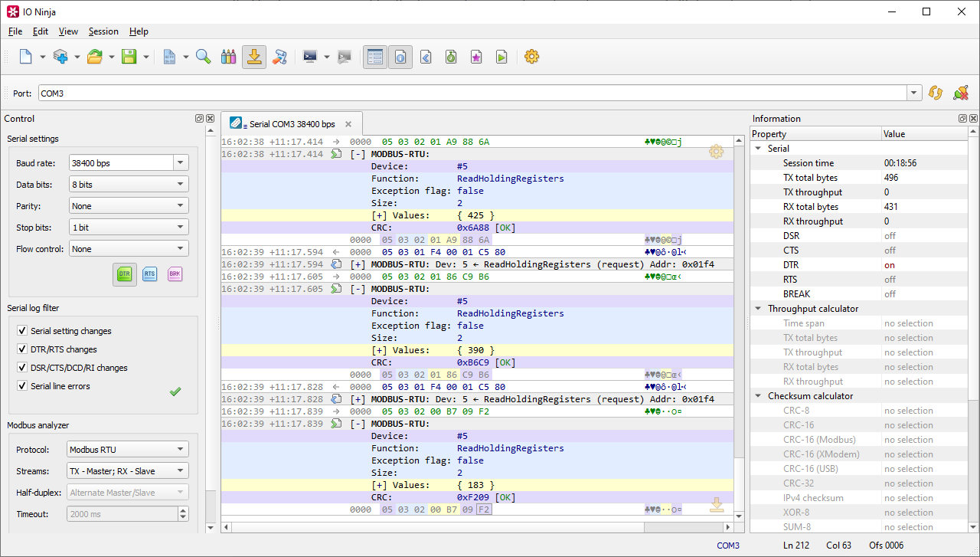
Task: Open the Flow control dropdown
Action: (129, 249)
